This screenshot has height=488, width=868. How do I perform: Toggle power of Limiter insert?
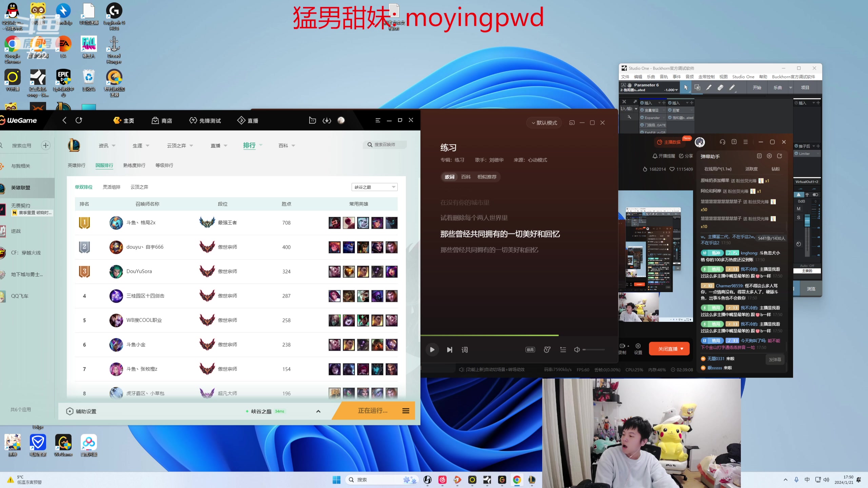[796, 154]
